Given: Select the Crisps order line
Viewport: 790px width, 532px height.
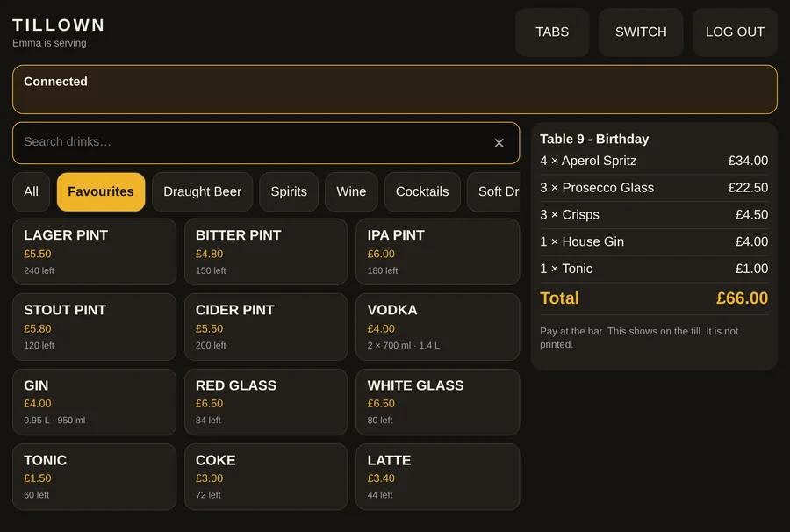Looking at the screenshot, I should [x=654, y=214].
